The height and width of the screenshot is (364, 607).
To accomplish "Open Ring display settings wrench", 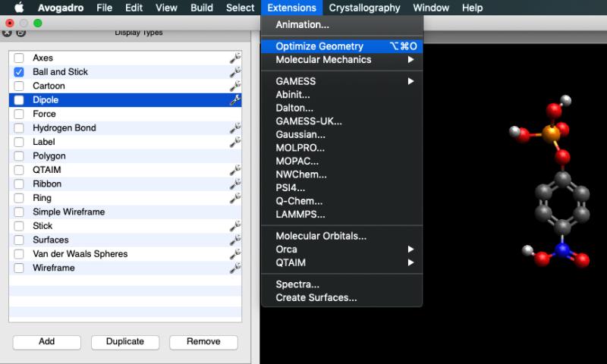I will 235,198.
